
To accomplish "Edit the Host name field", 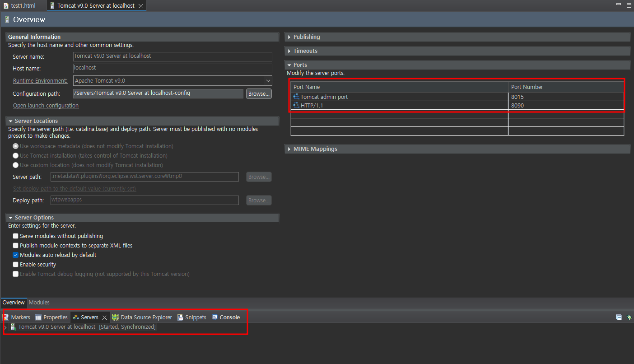I will (x=172, y=68).
